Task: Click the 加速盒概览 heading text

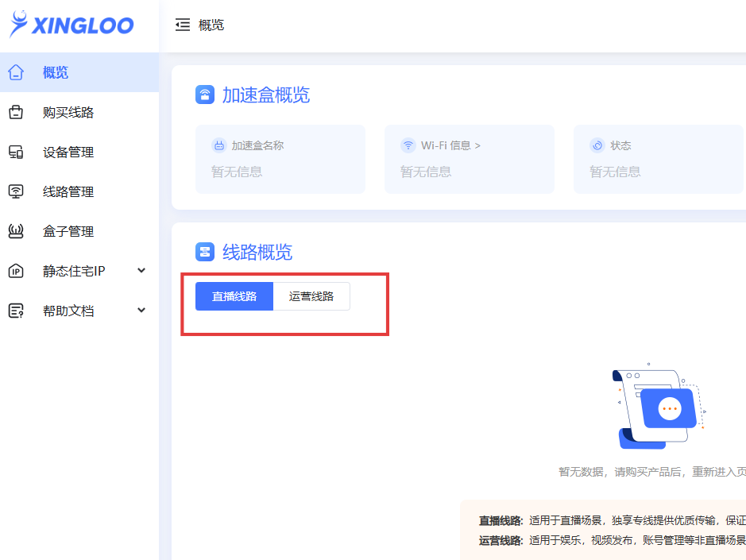Action: click(266, 95)
